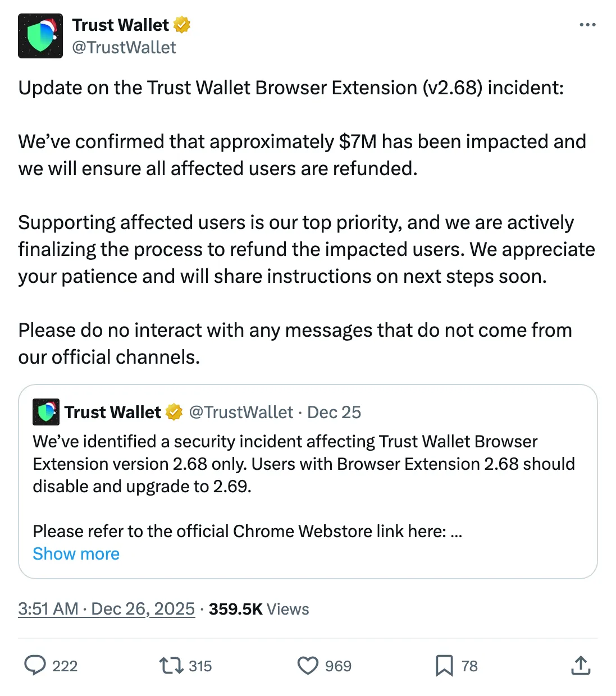Repost this tweet via retweet icon

coord(171,666)
